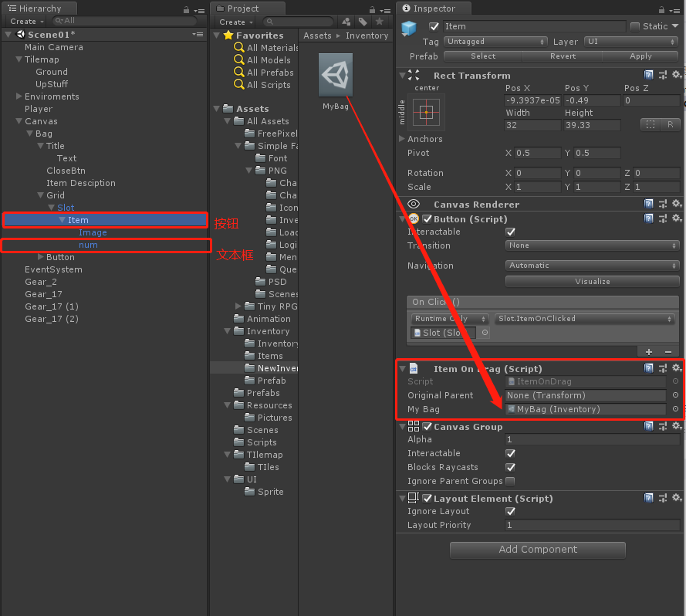Open Layout Element help reference icon
Viewport: 686px width, 616px height.
pos(649,498)
